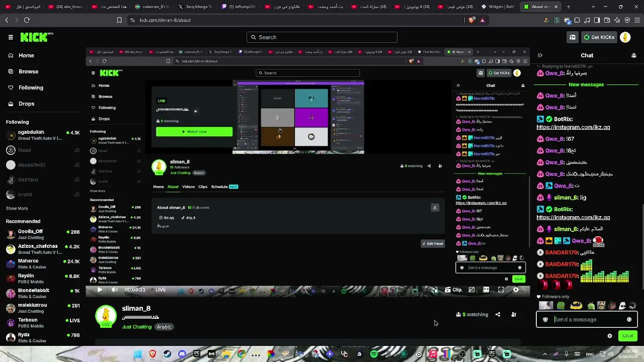
Task: Switch to the Widgets | BotRix tab
Action: coord(498,7)
